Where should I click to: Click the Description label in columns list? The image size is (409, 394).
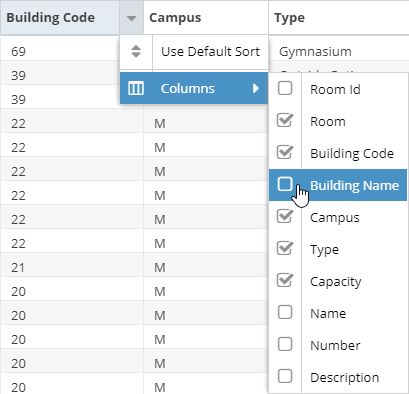345,377
